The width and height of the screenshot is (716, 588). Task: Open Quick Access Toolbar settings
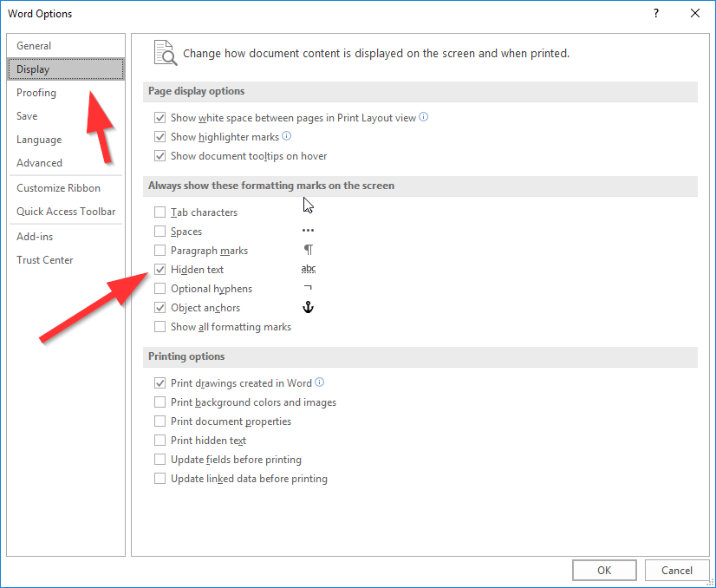(66, 212)
